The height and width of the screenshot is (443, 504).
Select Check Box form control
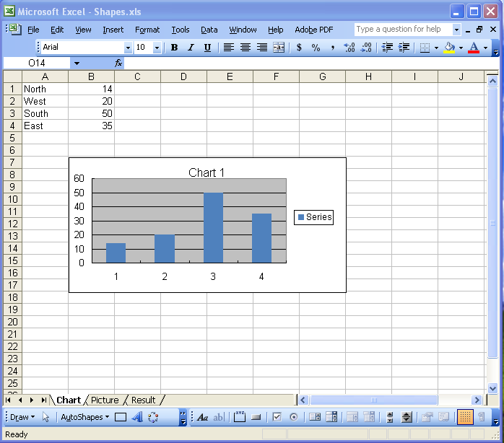tap(277, 417)
